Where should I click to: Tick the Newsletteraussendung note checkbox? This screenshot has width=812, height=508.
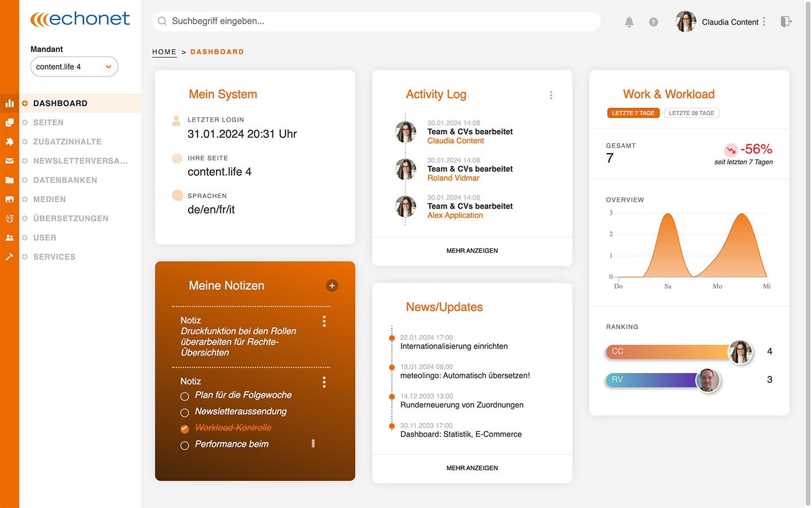184,413
